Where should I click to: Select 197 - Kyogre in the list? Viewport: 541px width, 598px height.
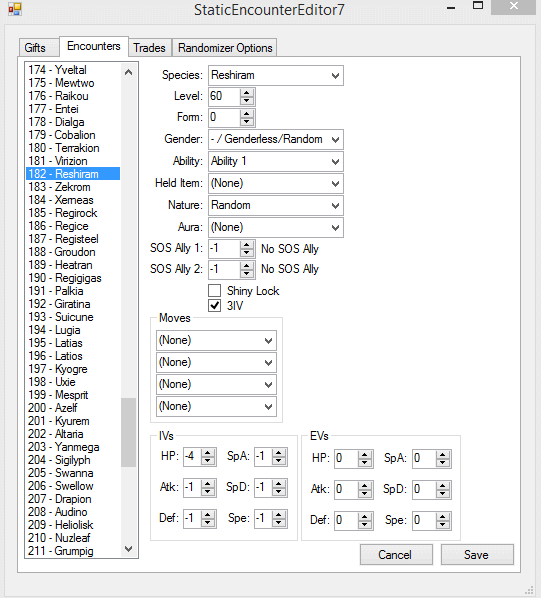pos(73,369)
